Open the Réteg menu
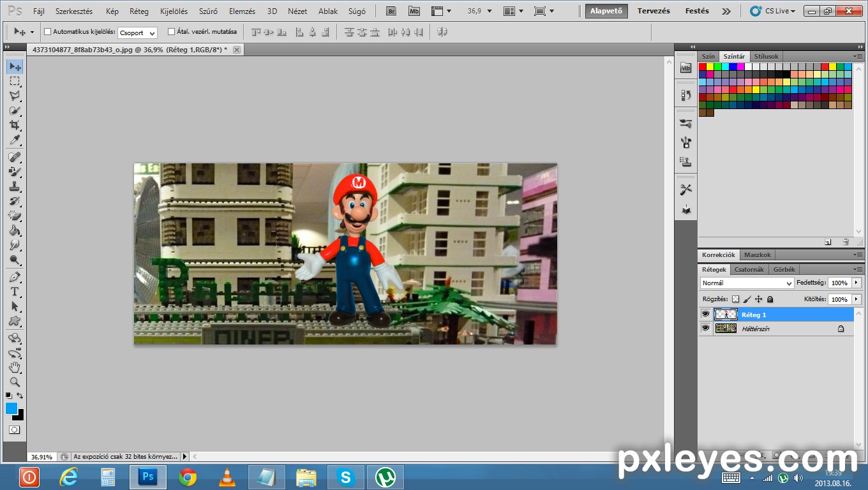Screen dimensions: 868x490 (x=139, y=11)
